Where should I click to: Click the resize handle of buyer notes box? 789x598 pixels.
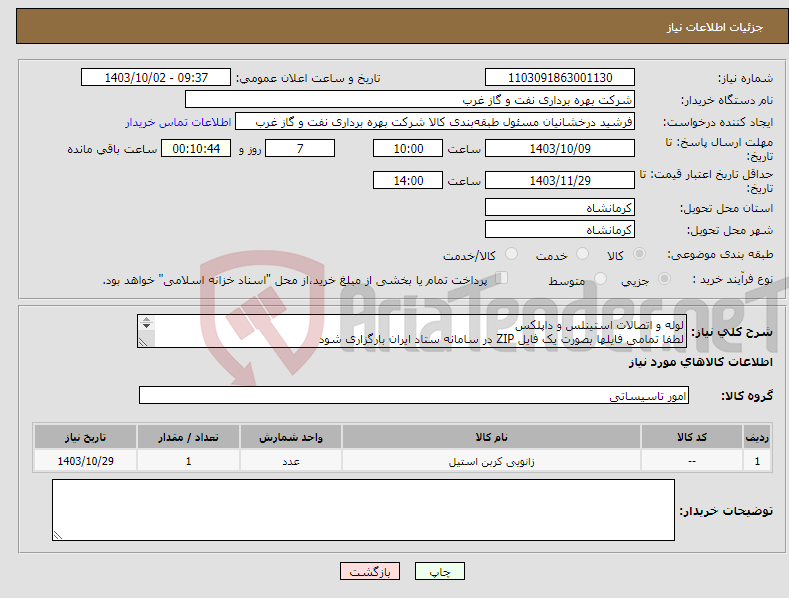(x=57, y=536)
